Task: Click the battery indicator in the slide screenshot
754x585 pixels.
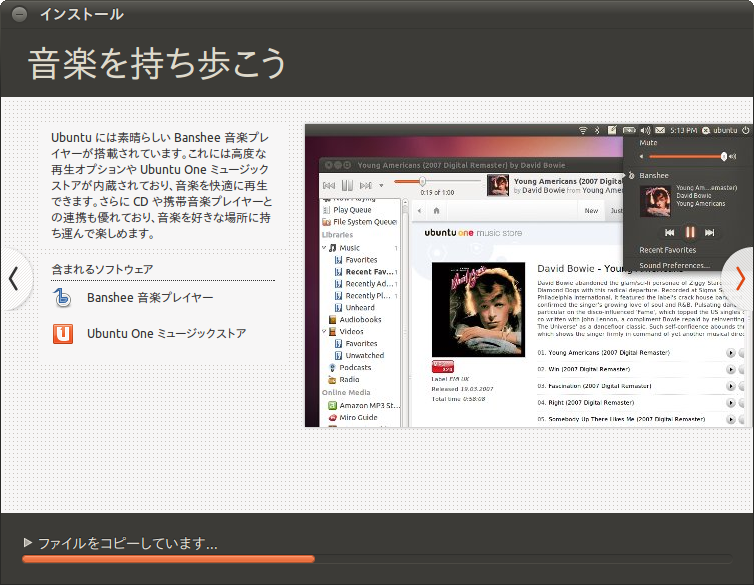Action: click(629, 130)
